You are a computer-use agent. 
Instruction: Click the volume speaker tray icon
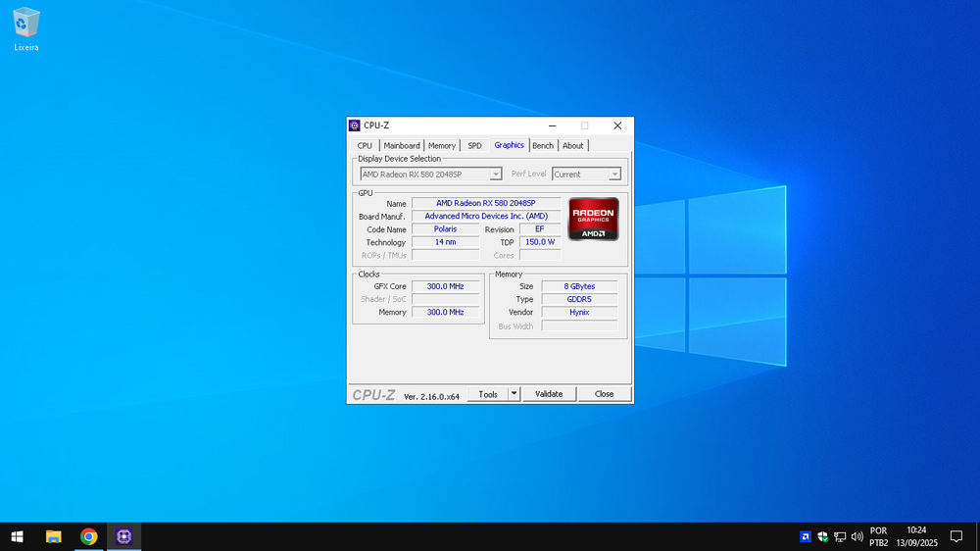coord(857,536)
